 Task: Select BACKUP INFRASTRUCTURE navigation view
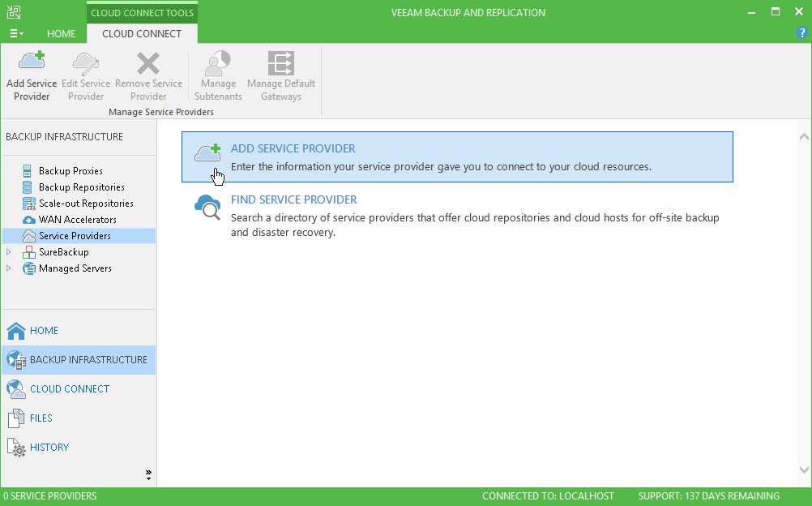tap(79, 360)
